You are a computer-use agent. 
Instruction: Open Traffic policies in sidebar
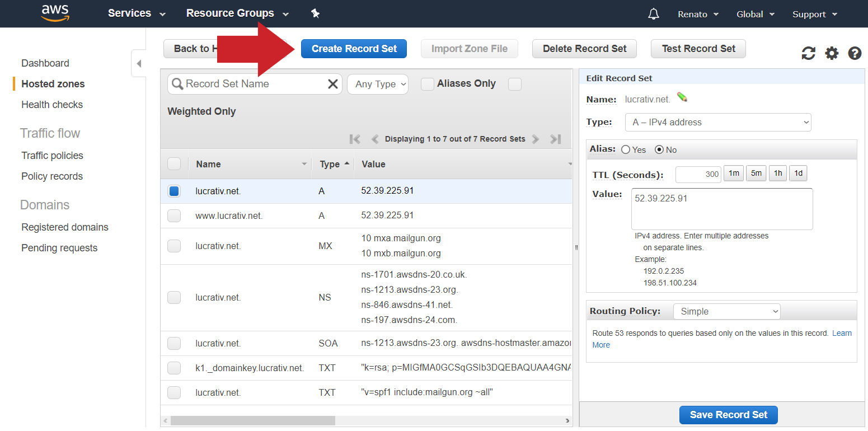click(x=52, y=156)
